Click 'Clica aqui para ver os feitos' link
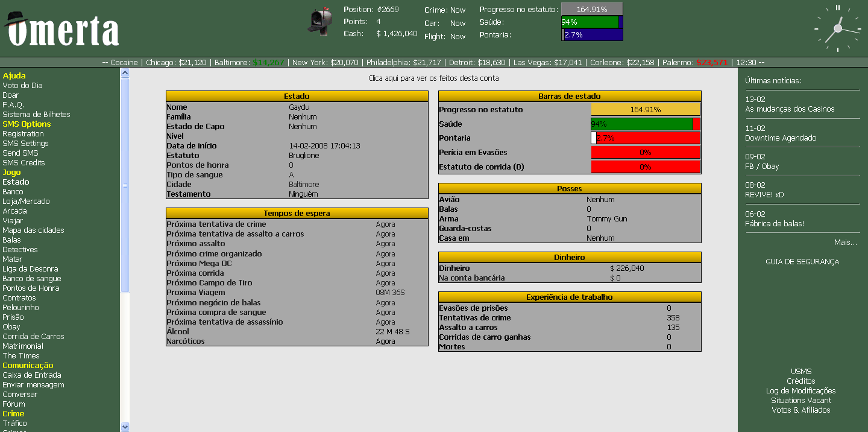This screenshot has height=432, width=868. point(433,78)
